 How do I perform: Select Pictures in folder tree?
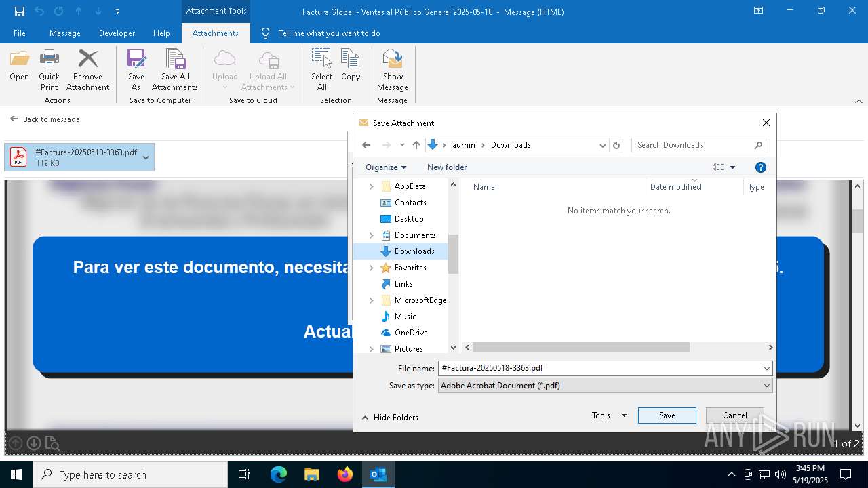coord(408,348)
